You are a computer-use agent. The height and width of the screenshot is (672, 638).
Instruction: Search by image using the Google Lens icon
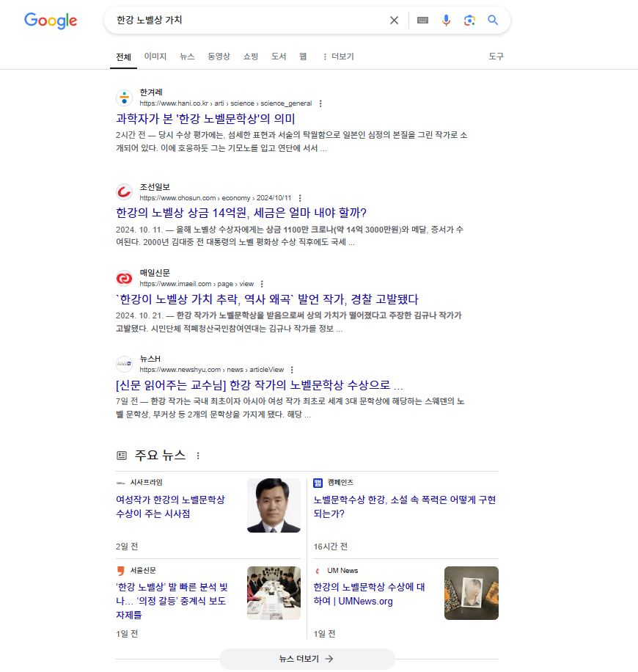pos(469,21)
